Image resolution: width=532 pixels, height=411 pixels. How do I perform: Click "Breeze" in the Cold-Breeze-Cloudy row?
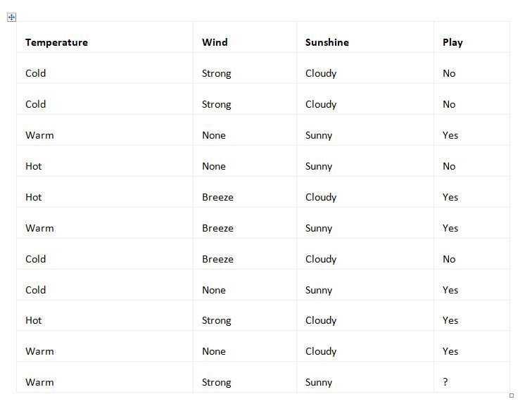217,259
